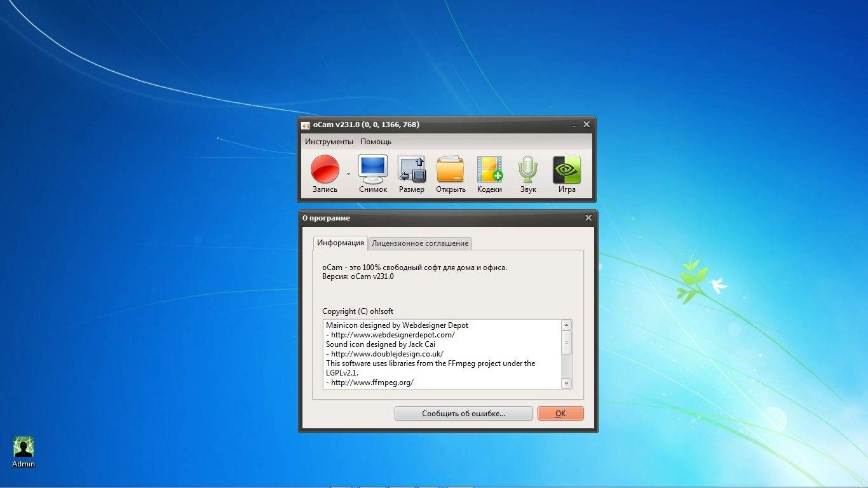
Task: Click the Mainicon designed by Webdesigner Depot line
Action: point(397,325)
